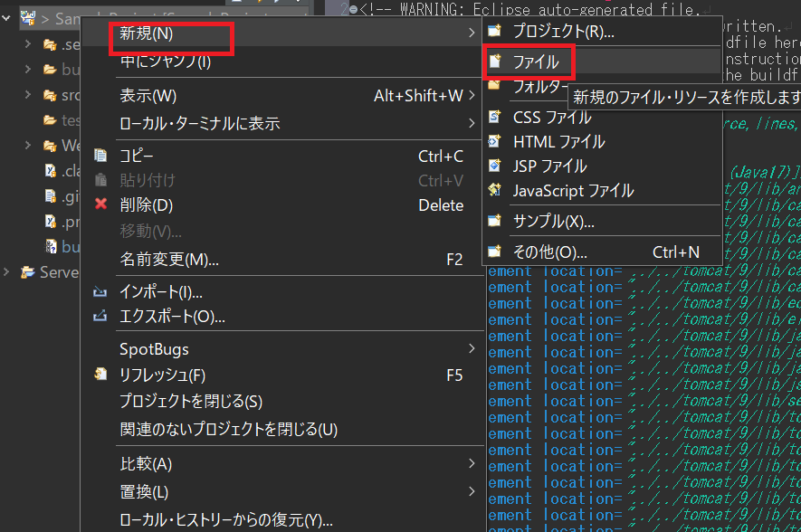Screen dimensions: 801x532
Task: Click the red 削除 (Delete) X icon
Action: (x=100, y=204)
